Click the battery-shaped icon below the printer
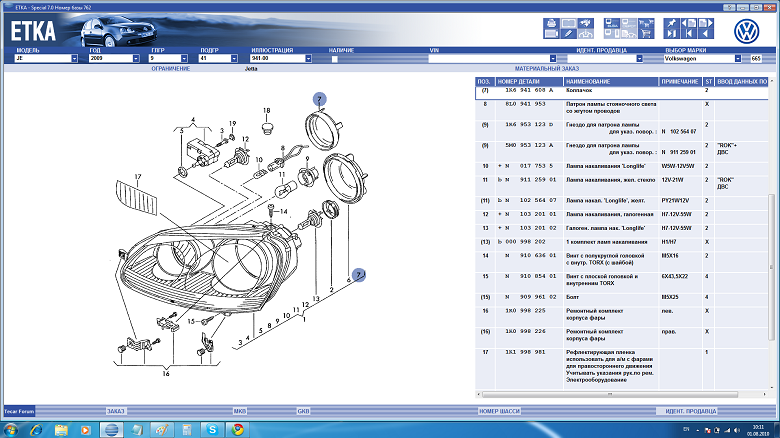This screenshot has height=438, width=780. 551,34
